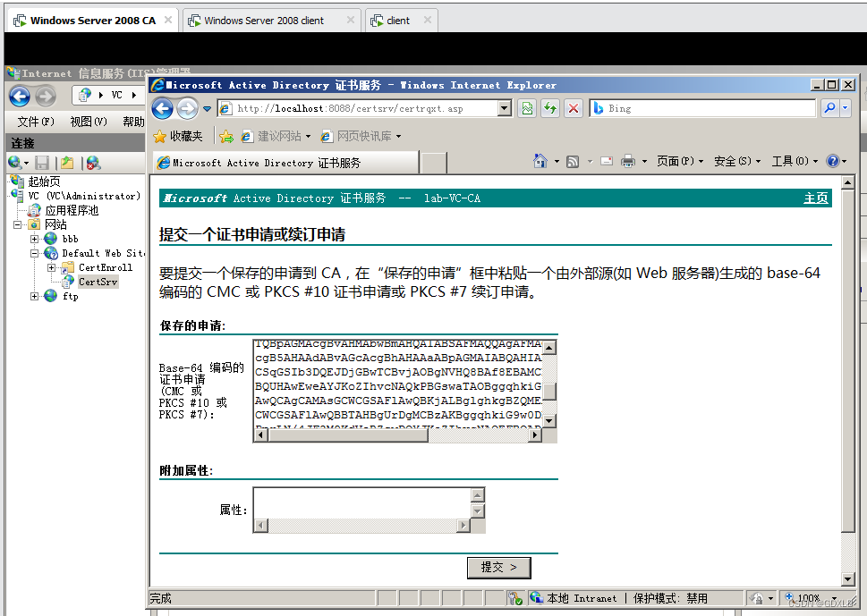Click IIS Manager save icon
Image resolution: width=867 pixels, height=616 pixels.
click(x=42, y=163)
